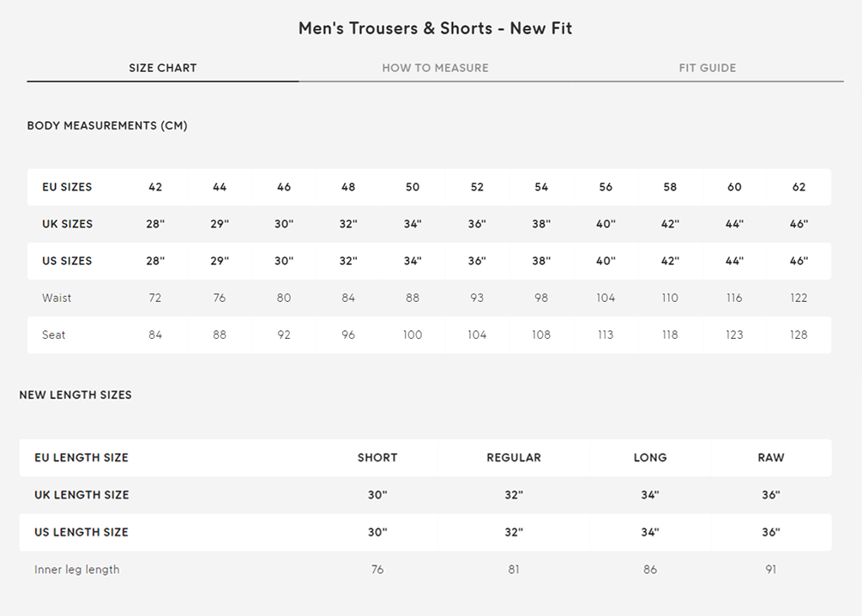Image resolution: width=862 pixels, height=616 pixels.
Task: Click the Inner leg length row label
Action: [77, 569]
